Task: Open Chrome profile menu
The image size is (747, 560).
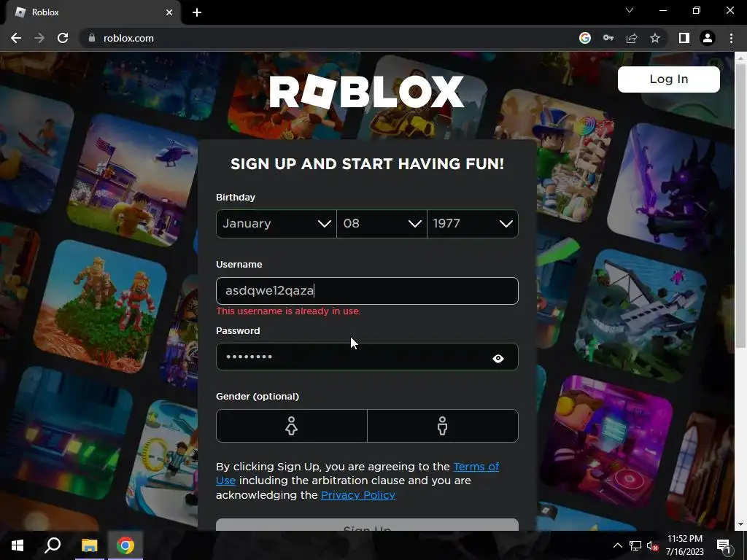Action: pos(708,38)
